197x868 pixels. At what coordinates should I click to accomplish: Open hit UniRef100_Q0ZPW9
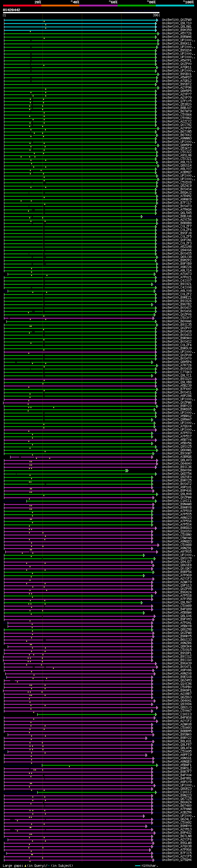click(176, 20)
